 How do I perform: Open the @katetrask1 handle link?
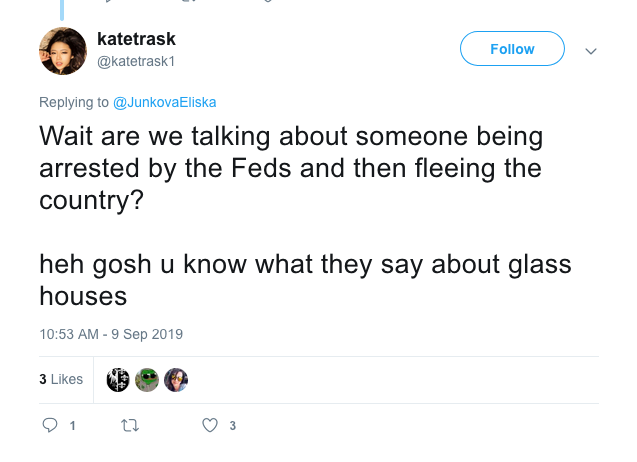point(136,60)
